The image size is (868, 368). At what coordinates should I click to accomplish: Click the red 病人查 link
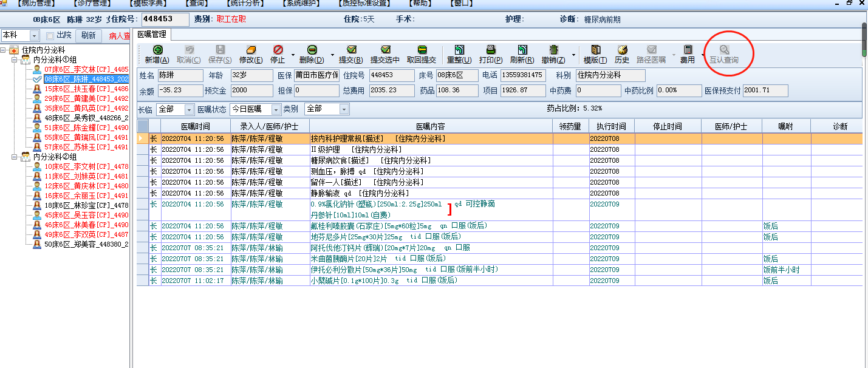(x=119, y=36)
